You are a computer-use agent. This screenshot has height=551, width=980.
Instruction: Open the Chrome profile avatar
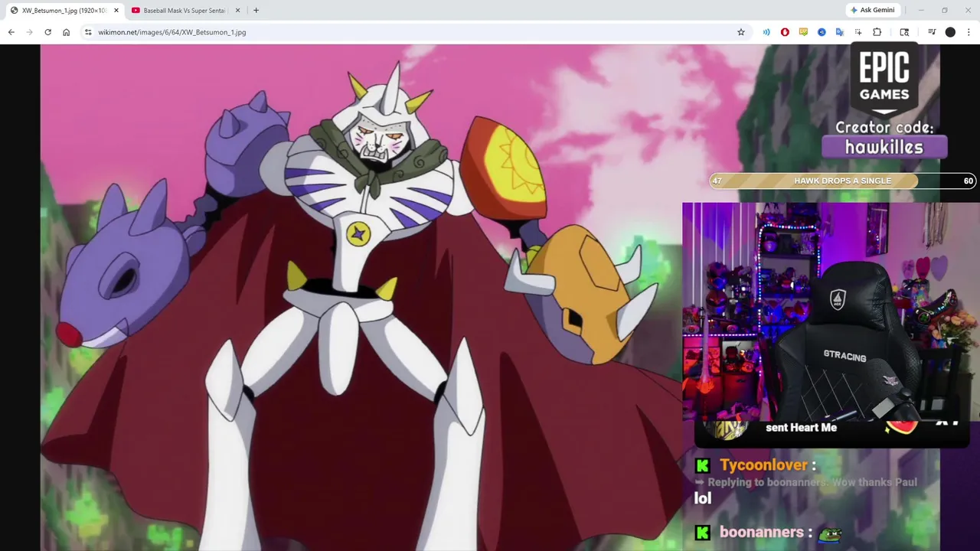950,32
